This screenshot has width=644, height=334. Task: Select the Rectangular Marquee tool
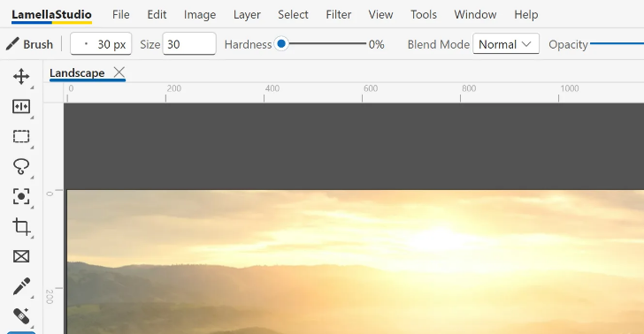click(x=21, y=136)
